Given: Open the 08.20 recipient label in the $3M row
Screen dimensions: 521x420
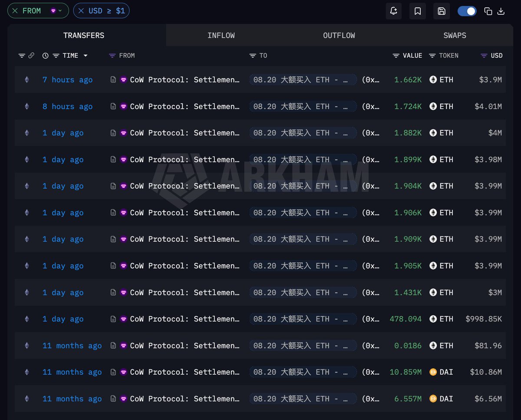Looking at the screenshot, I should [x=303, y=292].
